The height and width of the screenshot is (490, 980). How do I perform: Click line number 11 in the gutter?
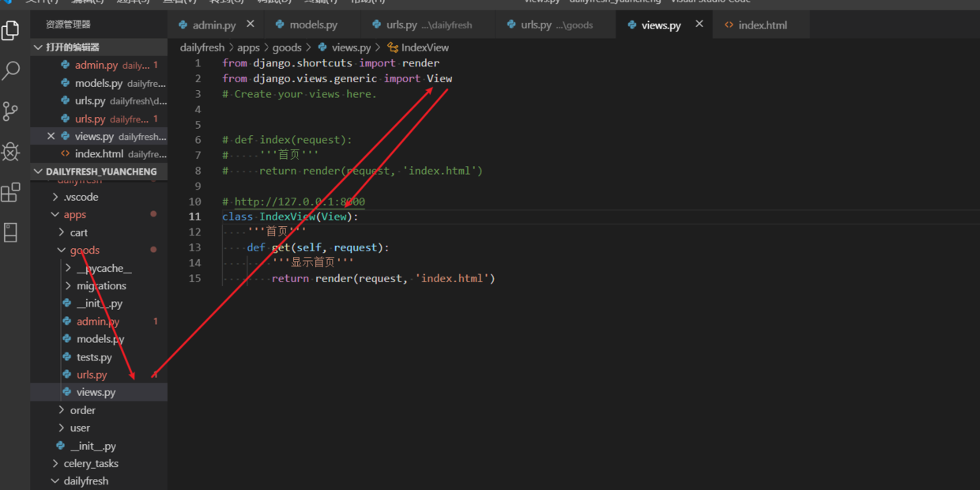[x=195, y=217]
